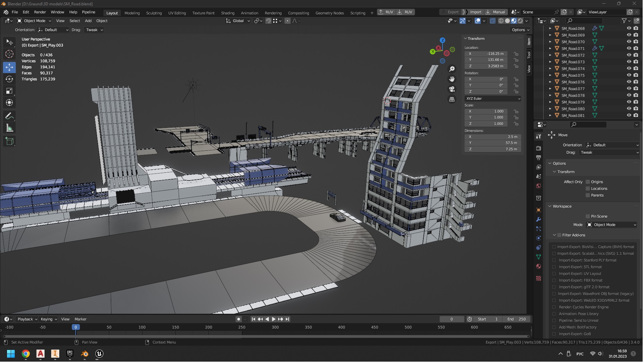Enable Affect Only Parents checkbox
Image resolution: width=644 pixels, height=363 pixels.
(588, 196)
